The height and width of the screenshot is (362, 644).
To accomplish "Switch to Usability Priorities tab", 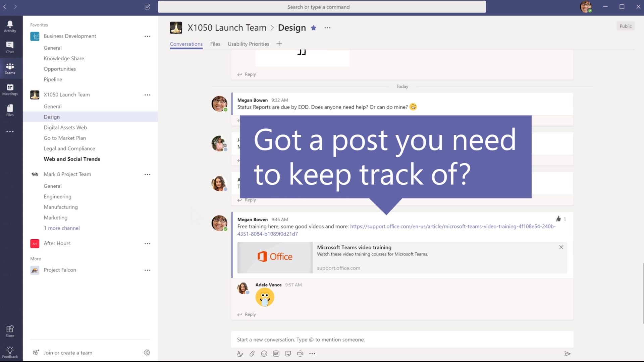I will (248, 44).
